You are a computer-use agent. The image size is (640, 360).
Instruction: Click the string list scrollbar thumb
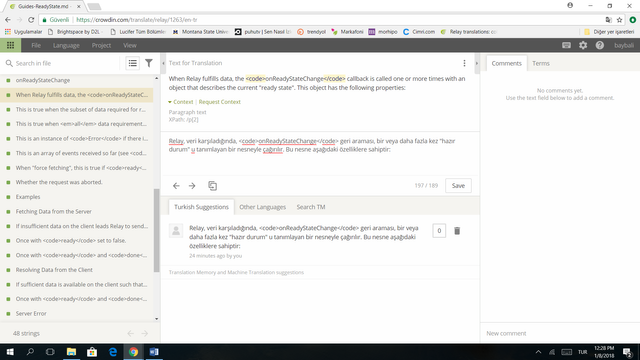point(156,231)
